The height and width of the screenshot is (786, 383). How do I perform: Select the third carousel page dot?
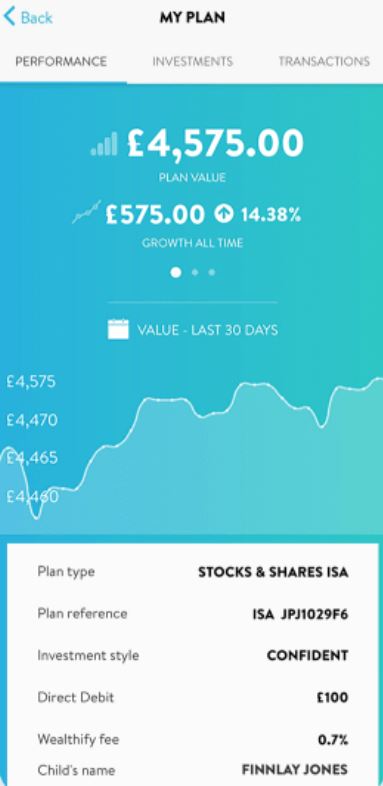click(212, 272)
